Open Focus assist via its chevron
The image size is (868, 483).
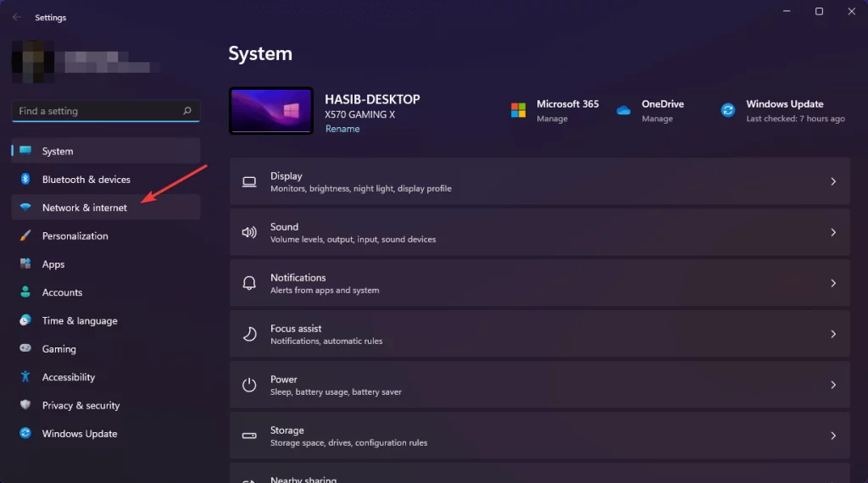pos(833,334)
